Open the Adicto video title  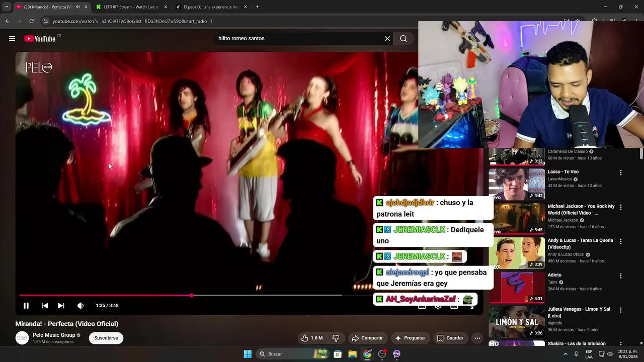pyautogui.click(x=554, y=275)
